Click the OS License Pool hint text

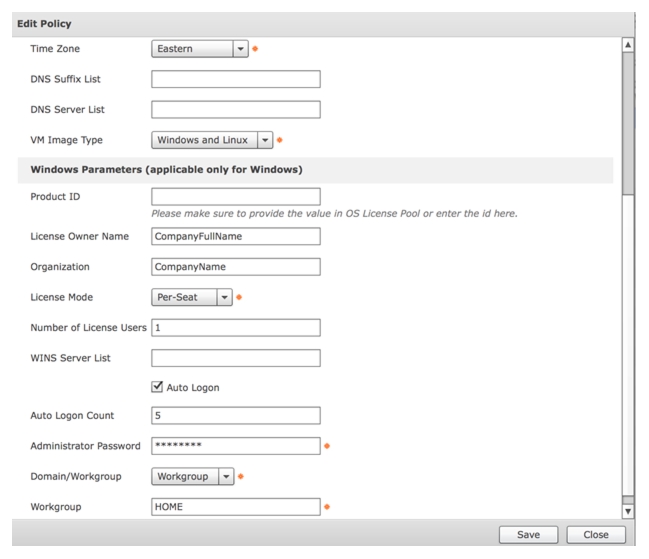[334, 214]
